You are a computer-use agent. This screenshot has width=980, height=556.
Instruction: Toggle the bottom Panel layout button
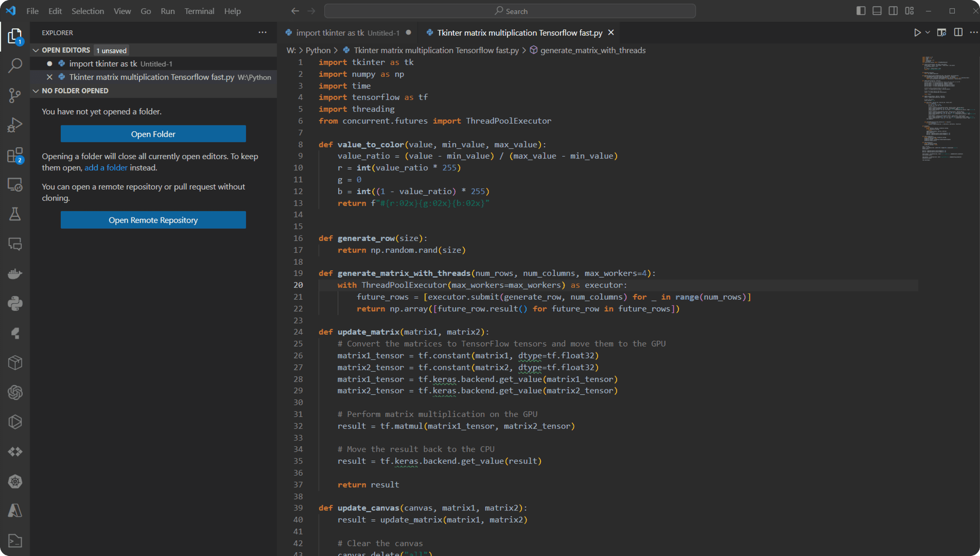pyautogui.click(x=877, y=11)
